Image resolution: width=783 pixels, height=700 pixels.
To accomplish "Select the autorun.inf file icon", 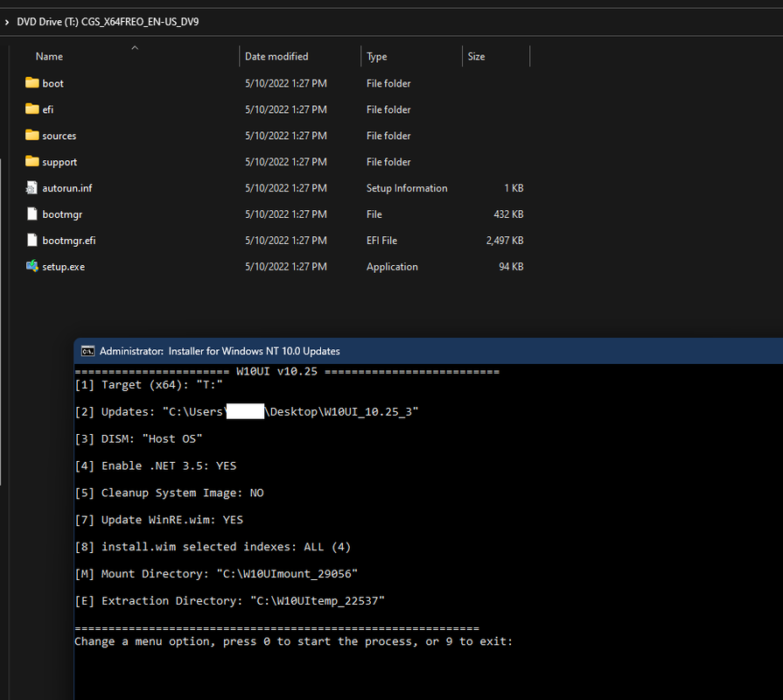I will tap(32, 188).
